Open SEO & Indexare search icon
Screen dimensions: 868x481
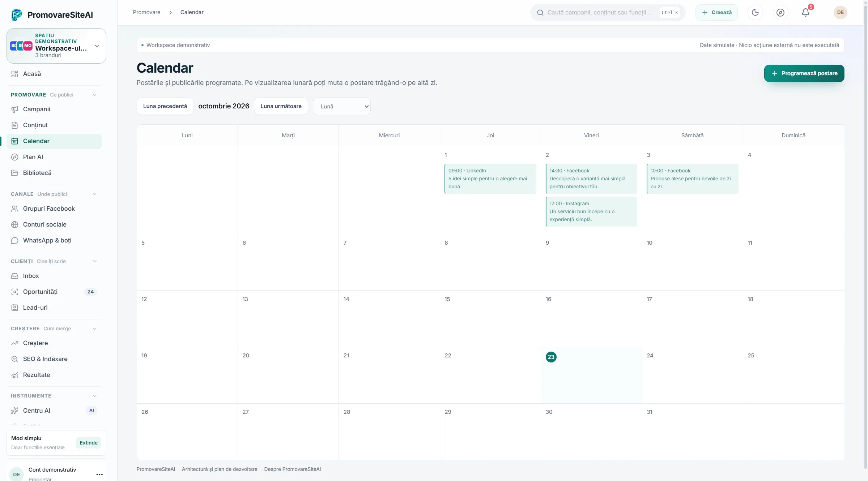[x=14, y=359]
